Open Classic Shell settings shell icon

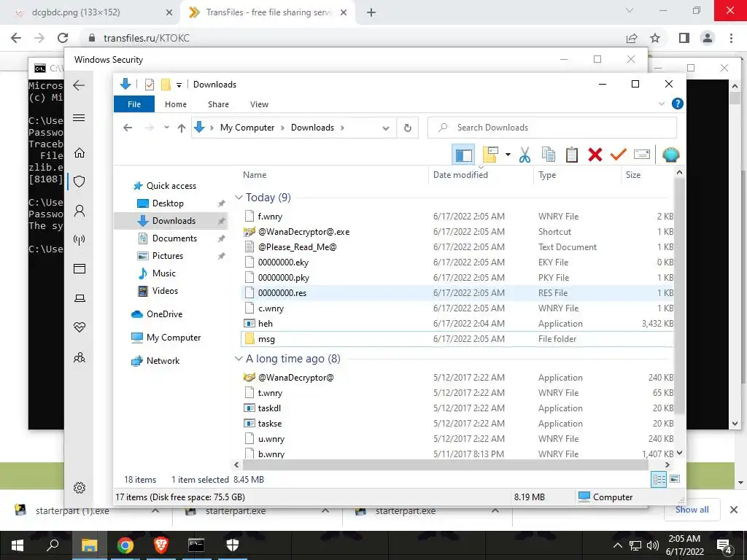[x=671, y=155]
